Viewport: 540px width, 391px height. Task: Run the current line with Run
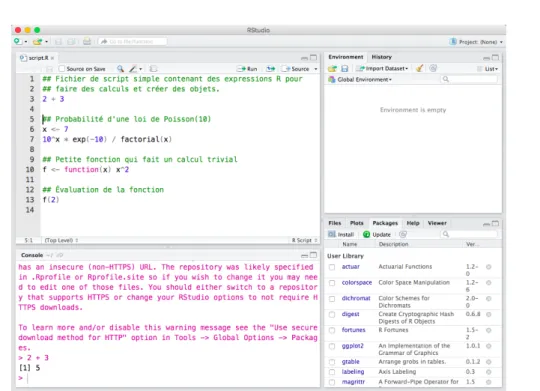247,69
